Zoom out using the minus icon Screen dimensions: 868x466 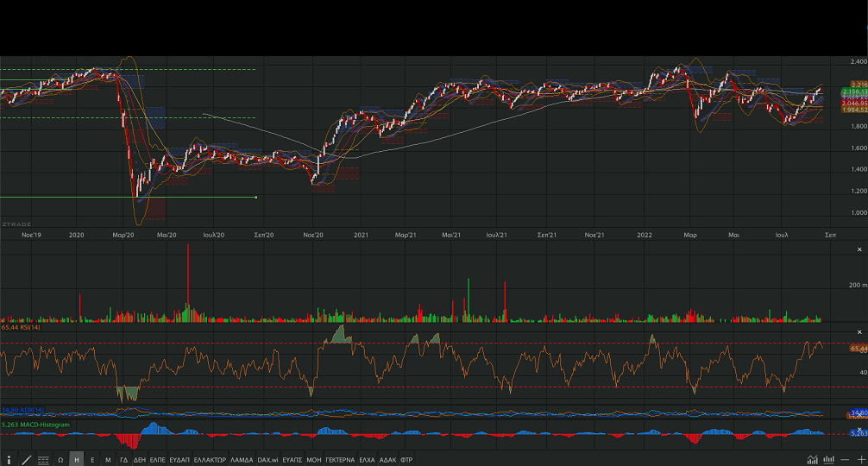tap(845, 459)
